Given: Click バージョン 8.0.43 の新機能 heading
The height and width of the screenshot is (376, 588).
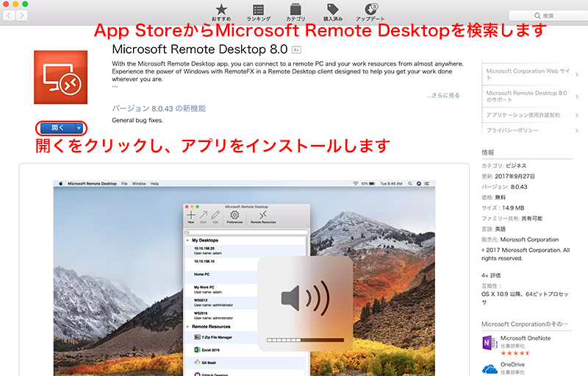Looking at the screenshot, I should 159,108.
